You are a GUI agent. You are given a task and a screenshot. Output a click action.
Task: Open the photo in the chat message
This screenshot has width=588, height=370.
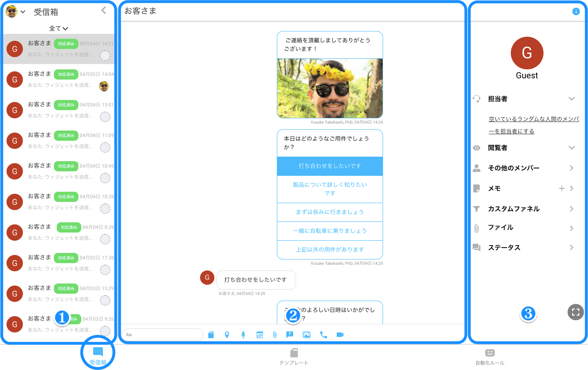point(330,88)
